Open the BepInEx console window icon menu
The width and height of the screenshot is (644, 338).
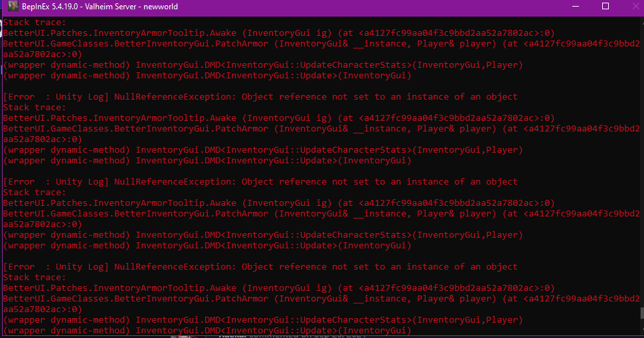pos(13,6)
